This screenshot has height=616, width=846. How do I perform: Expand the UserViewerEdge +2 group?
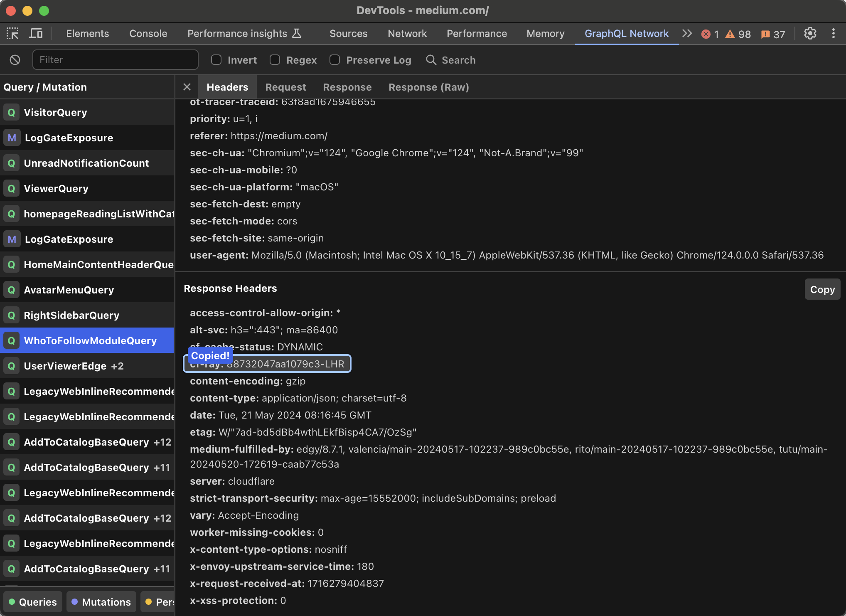[117, 366]
